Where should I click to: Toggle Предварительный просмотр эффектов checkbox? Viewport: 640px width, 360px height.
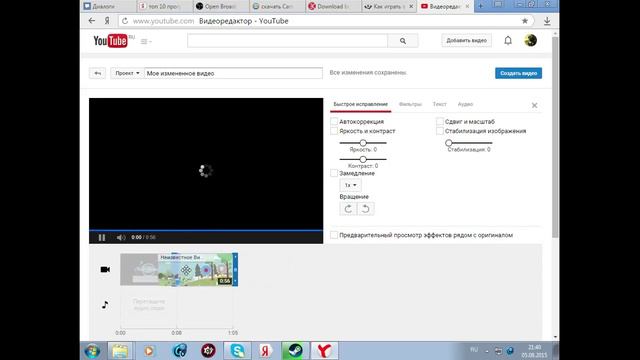(x=334, y=235)
